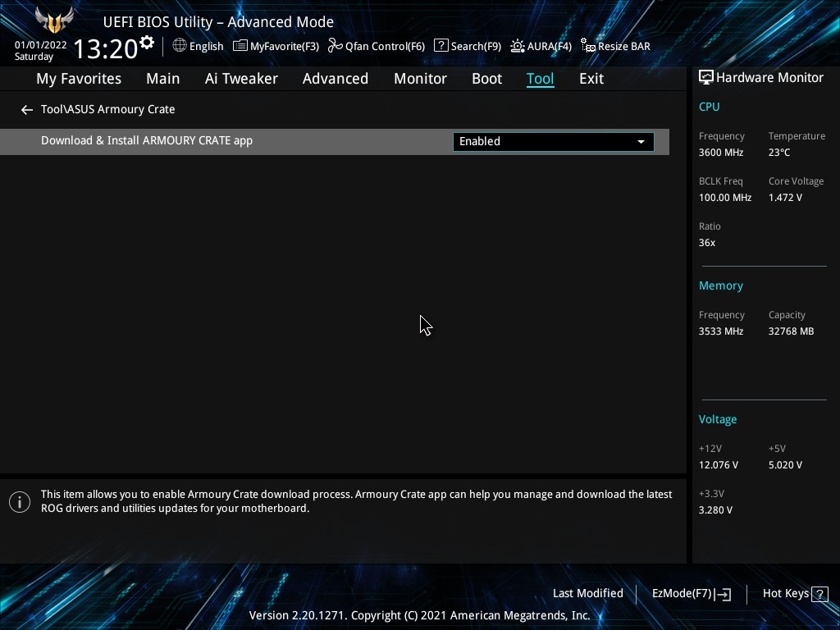This screenshot has width=840, height=630.
Task: Open the Boot tab
Action: pos(487,79)
